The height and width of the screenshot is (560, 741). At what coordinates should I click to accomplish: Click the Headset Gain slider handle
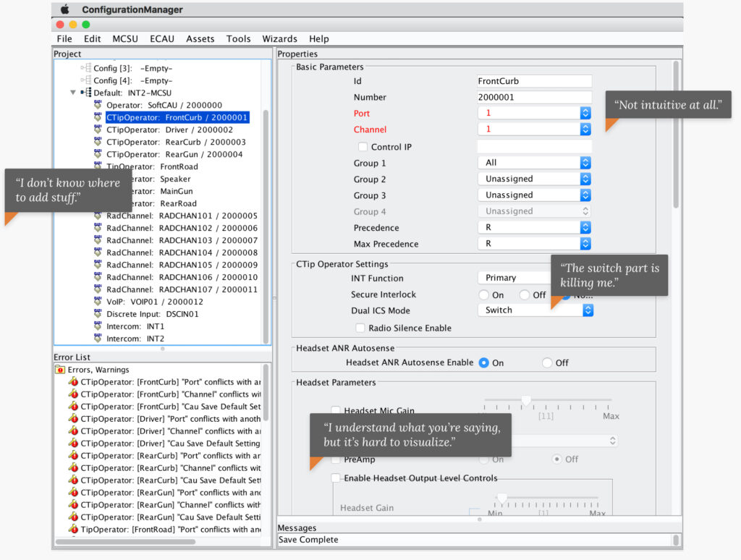[x=502, y=498]
